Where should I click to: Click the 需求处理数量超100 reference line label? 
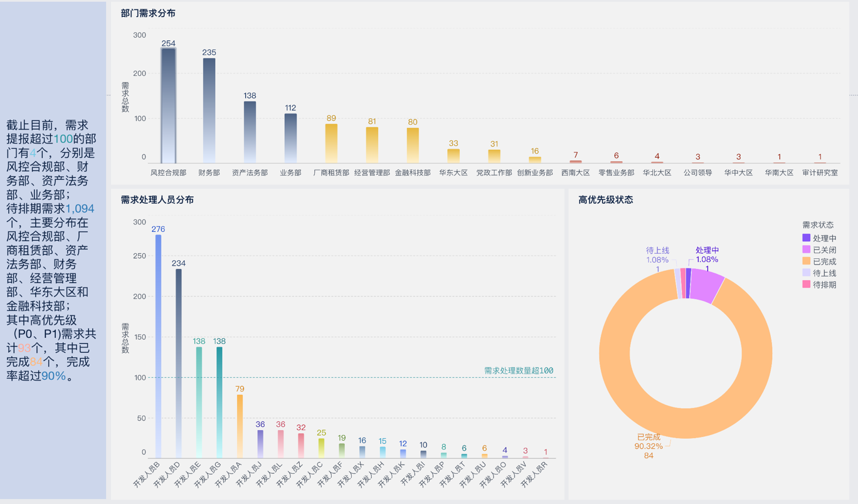pyautogui.click(x=519, y=370)
